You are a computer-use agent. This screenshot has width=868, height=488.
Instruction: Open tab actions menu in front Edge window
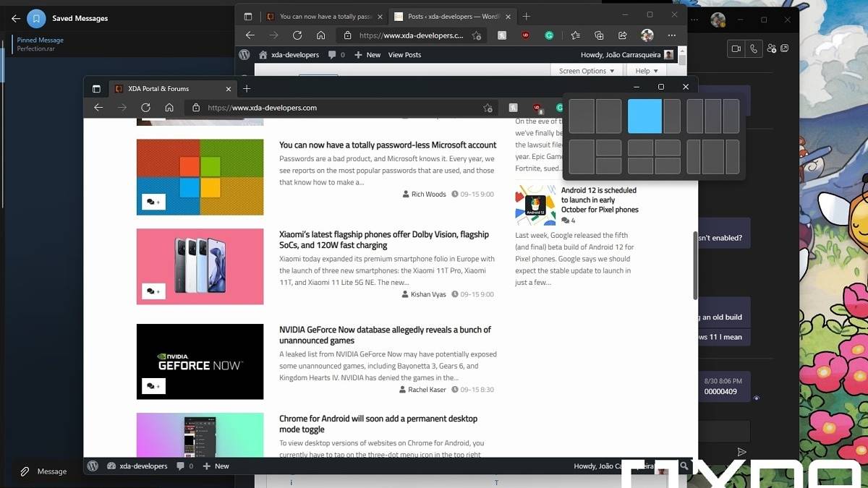(96, 88)
